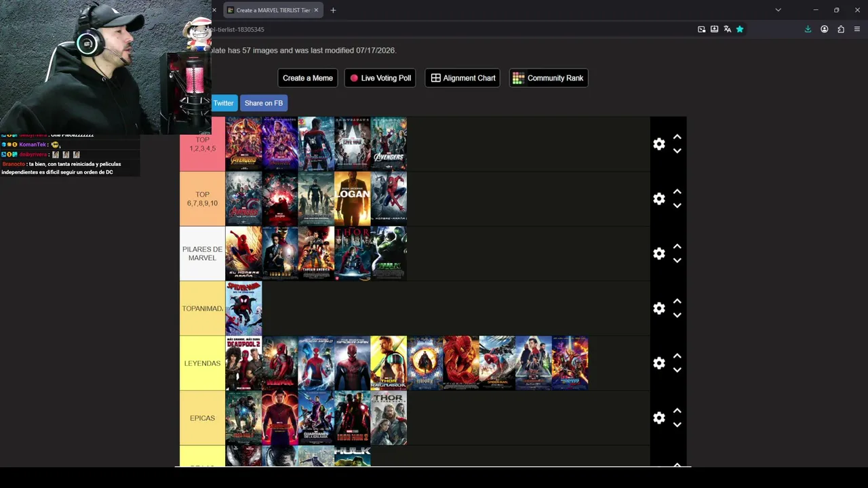Click the template info text about 57 images
Image resolution: width=868 pixels, height=488 pixels.
click(x=304, y=50)
